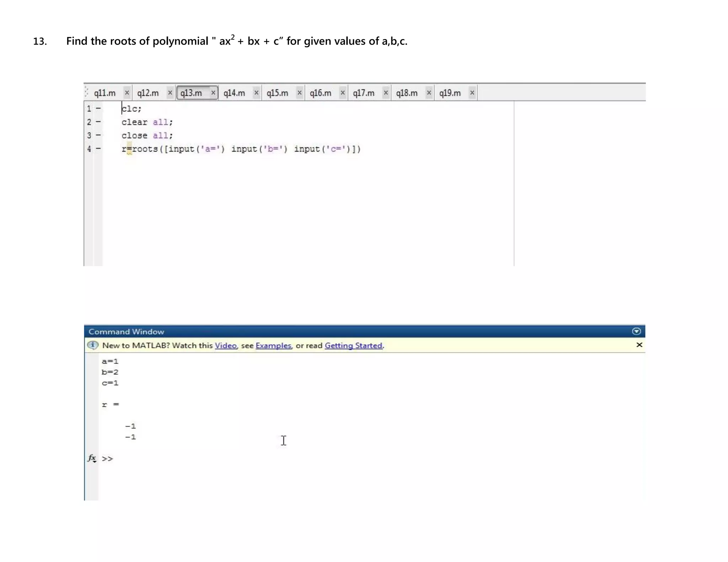Click the 'close all;' code line
Viewport: 728px width, 562px height.
[147, 136]
